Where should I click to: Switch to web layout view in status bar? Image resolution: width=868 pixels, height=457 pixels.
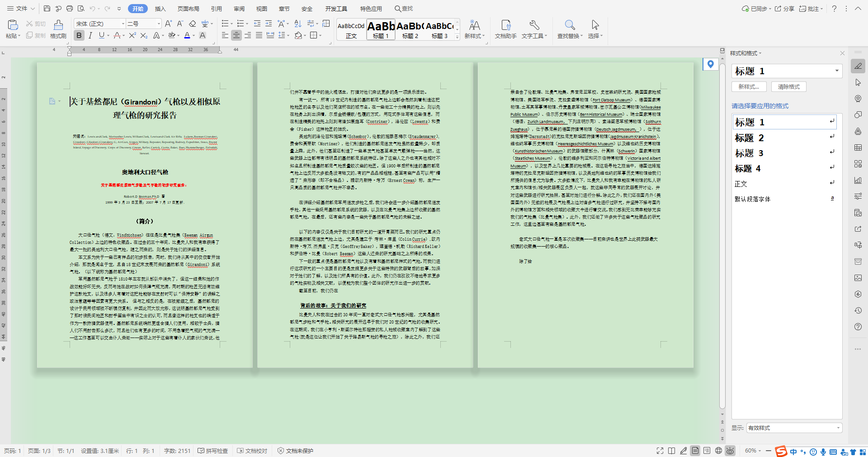coord(718,451)
